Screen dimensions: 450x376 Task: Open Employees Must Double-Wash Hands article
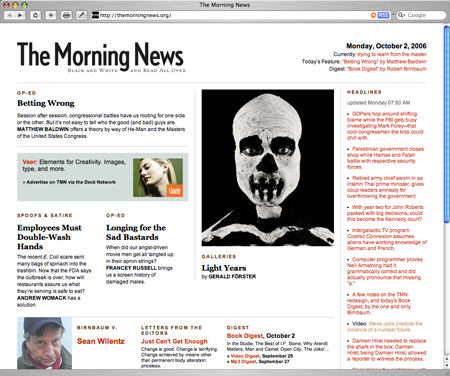(x=49, y=237)
